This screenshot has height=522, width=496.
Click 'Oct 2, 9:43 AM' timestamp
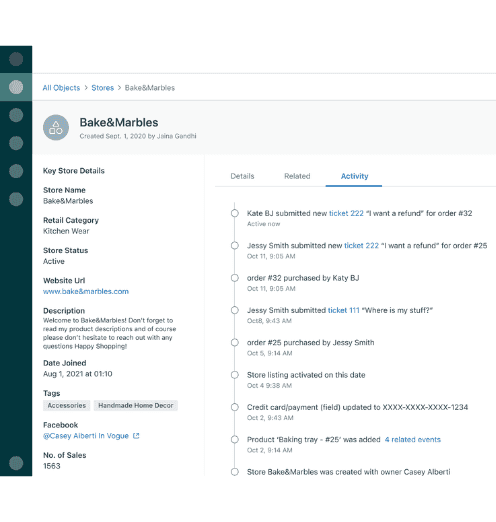[270, 418]
